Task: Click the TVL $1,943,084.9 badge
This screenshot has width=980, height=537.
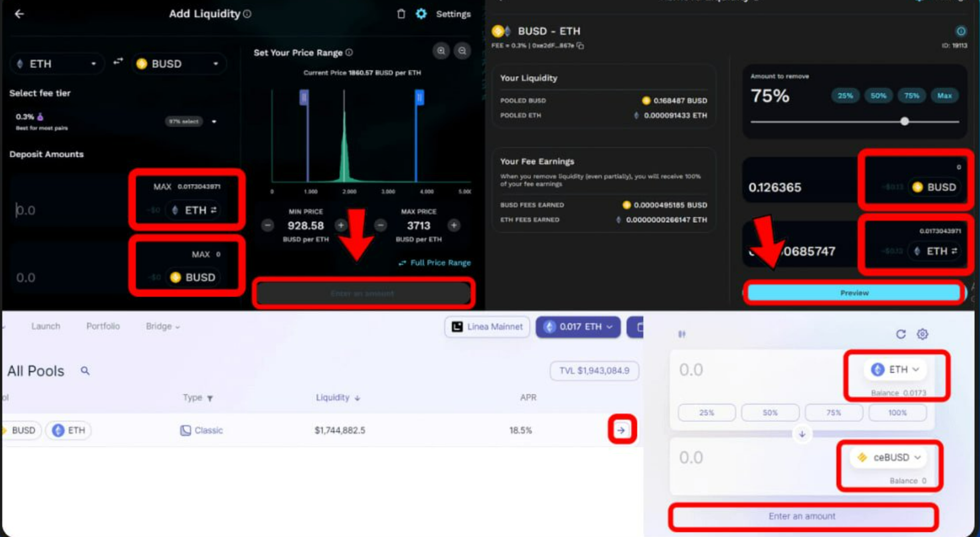Action: 594,371
